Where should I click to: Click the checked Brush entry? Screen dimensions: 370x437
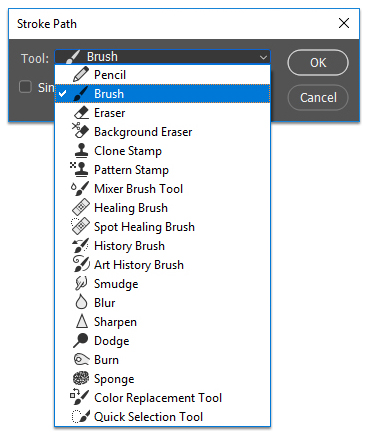(x=162, y=94)
